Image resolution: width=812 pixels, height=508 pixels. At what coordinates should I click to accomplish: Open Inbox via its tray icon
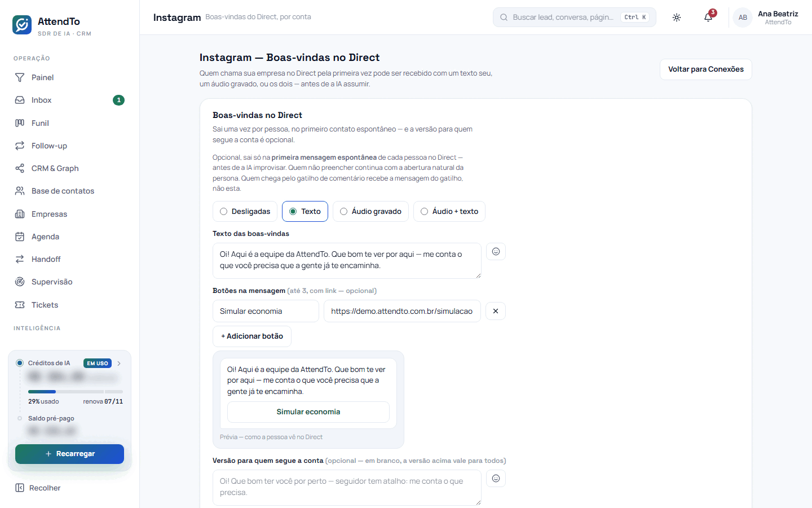[20, 100]
